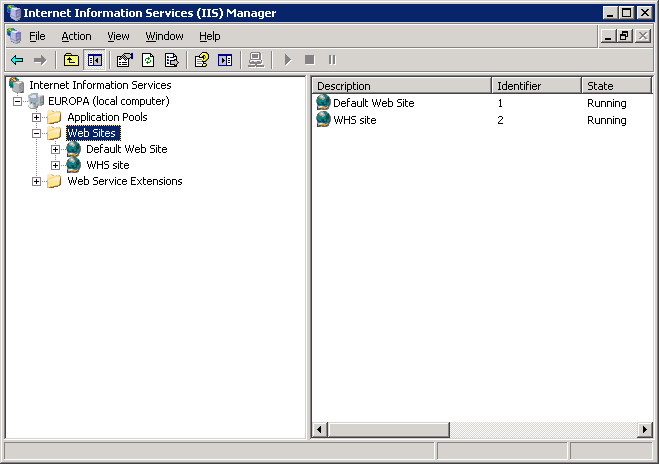659x464 pixels.
Task: Open the View menu
Action: click(118, 37)
